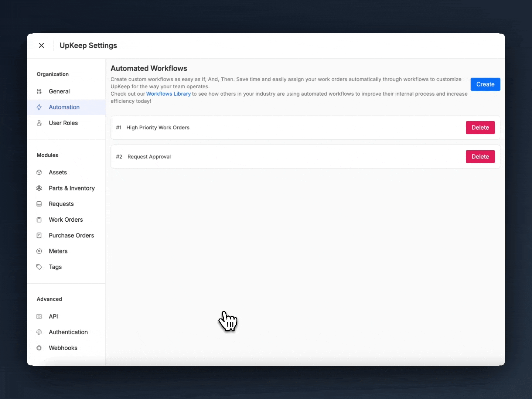Open General settings
532x399 pixels.
tap(66, 91)
